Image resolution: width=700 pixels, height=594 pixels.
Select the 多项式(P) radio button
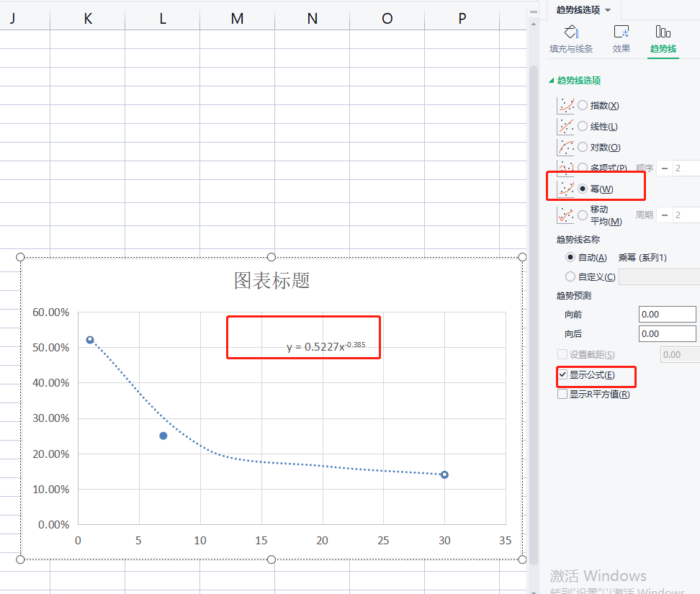[583, 168]
